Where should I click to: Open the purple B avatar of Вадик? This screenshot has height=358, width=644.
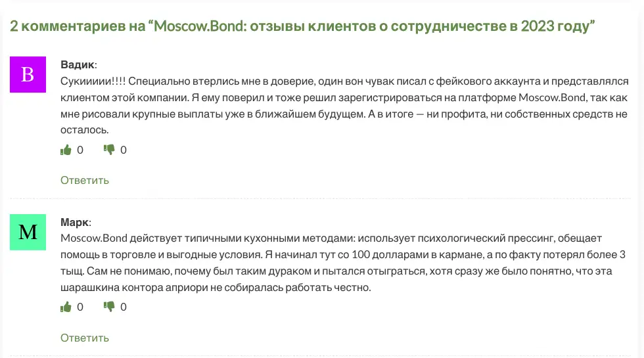(x=28, y=74)
